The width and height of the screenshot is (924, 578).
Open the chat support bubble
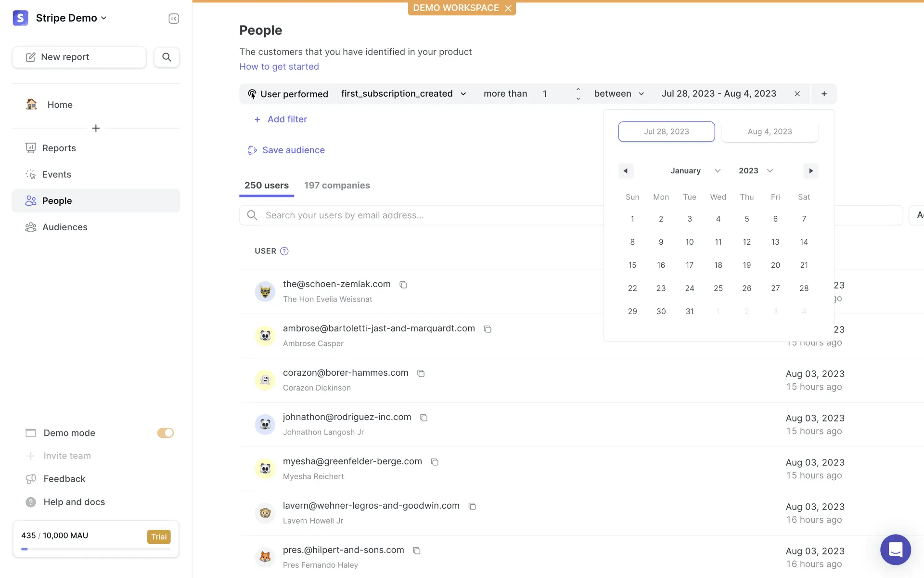coord(895,549)
